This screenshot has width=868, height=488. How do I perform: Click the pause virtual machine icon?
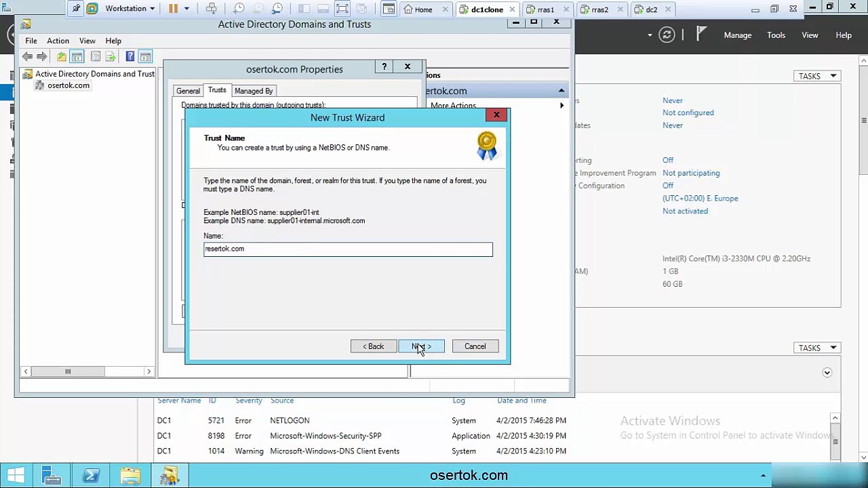tap(173, 9)
